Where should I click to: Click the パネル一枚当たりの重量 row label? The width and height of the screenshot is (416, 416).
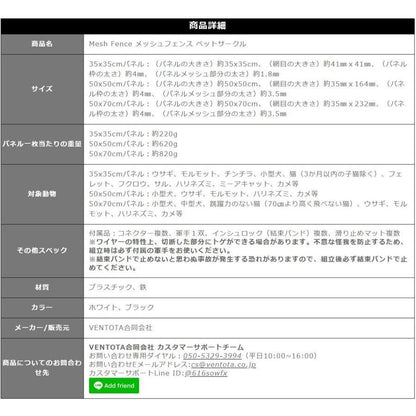pos(42,144)
